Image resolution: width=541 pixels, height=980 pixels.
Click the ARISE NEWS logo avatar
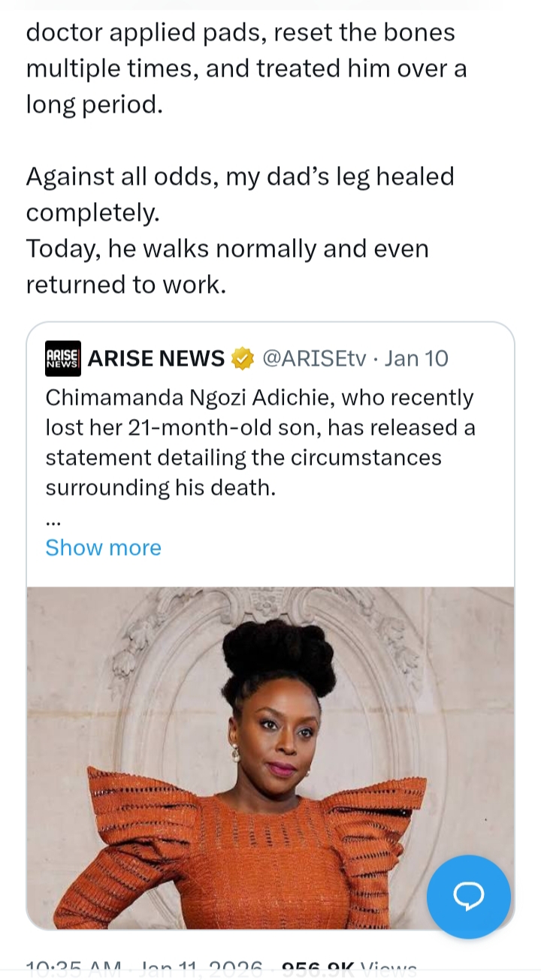(63, 358)
